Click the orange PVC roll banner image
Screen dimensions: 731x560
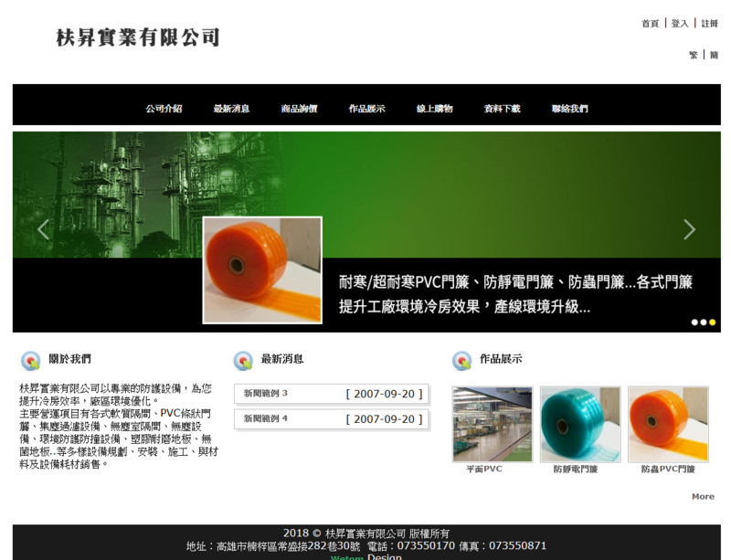point(262,270)
